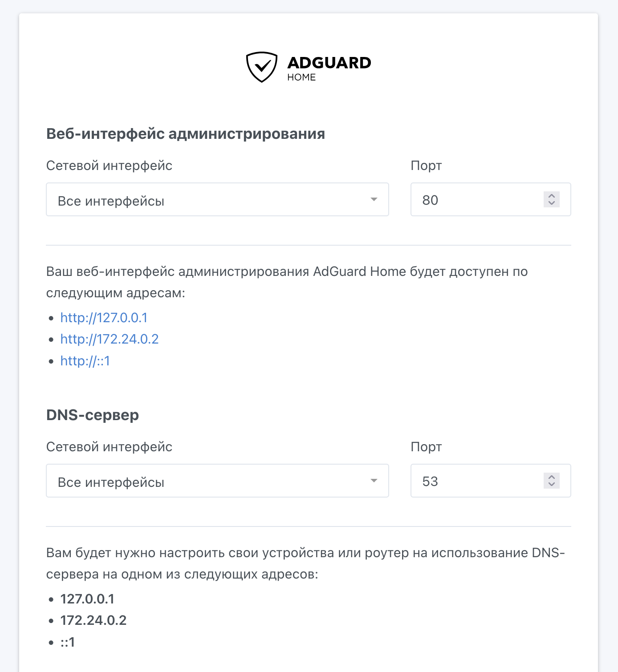
Task: Decrease the admin interface port using stepper arrow
Action: point(551,204)
